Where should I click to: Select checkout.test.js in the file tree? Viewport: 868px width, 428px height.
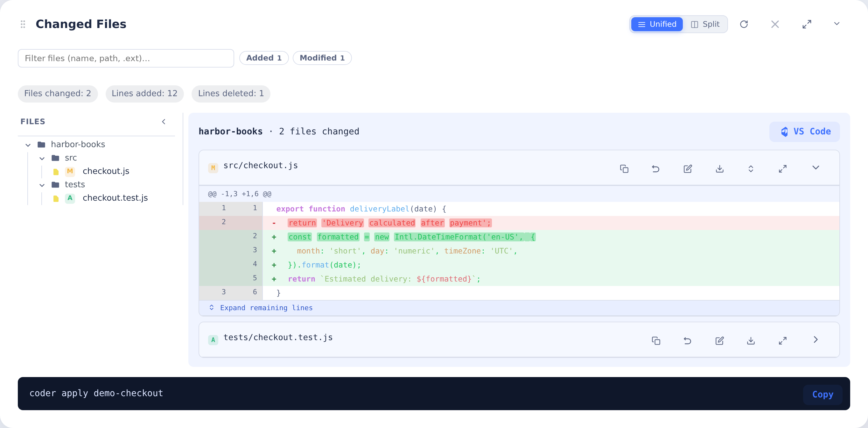point(115,198)
